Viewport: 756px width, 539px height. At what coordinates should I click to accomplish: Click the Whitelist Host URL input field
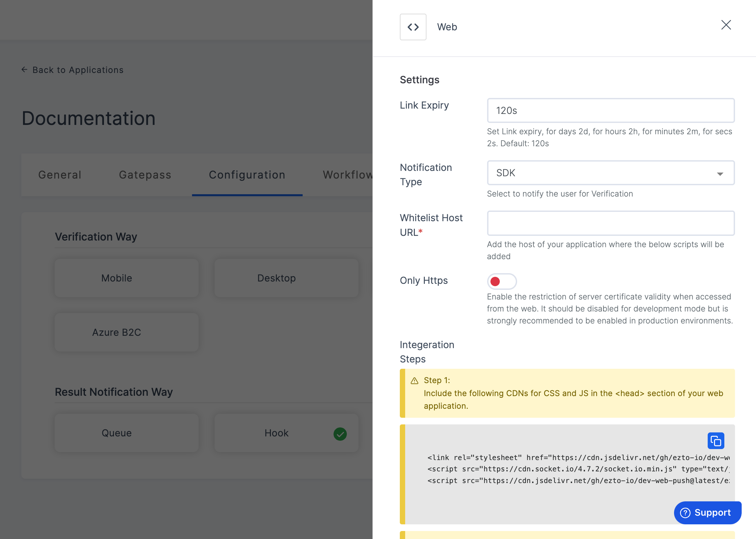click(611, 223)
